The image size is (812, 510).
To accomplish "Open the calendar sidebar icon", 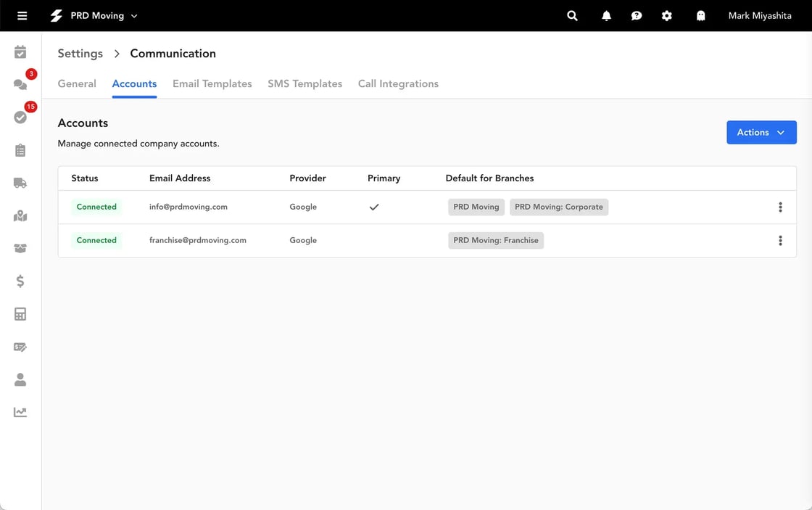I will (20, 52).
